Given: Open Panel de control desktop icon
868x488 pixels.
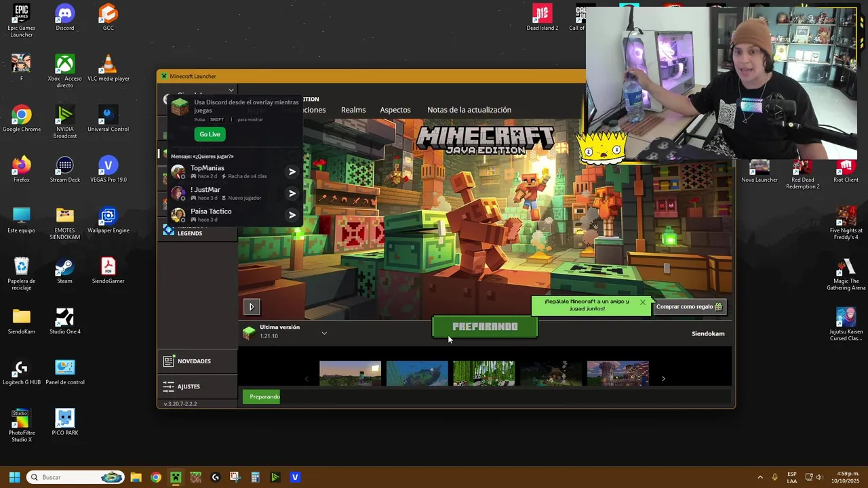Looking at the screenshot, I should (64, 372).
